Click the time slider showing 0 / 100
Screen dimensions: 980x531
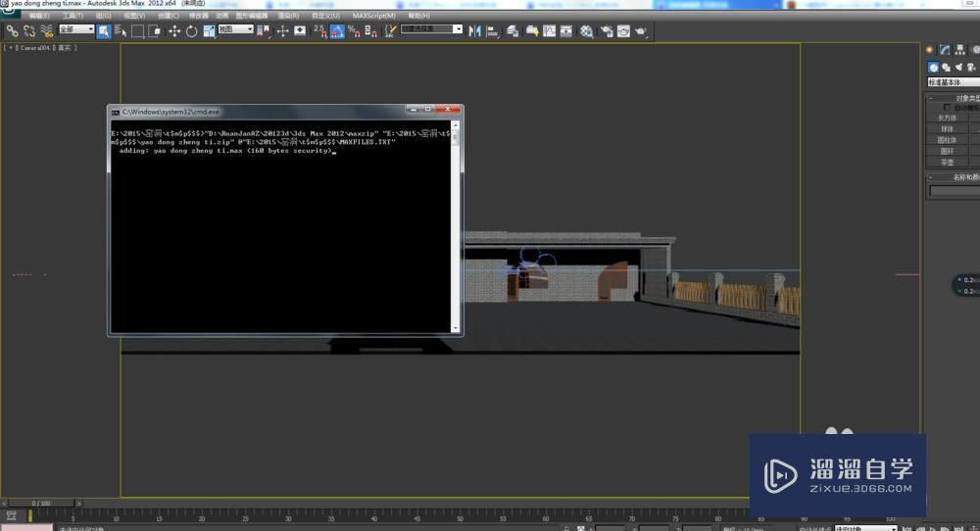point(40,503)
